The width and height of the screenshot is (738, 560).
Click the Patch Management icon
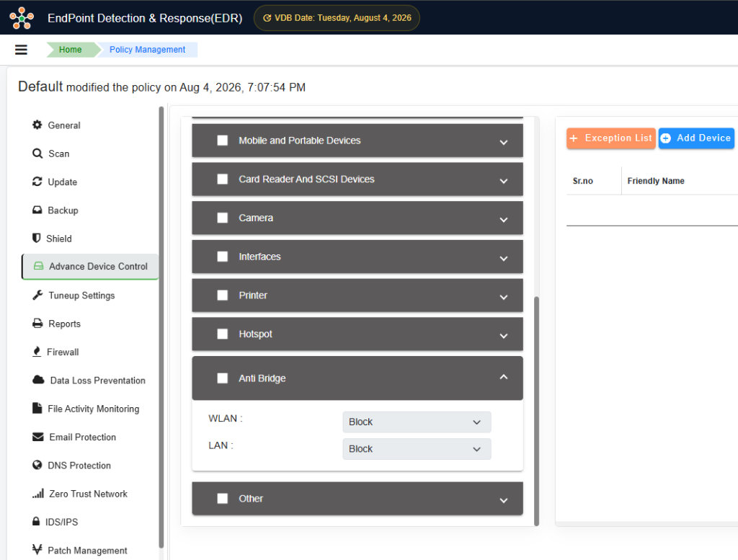tap(37, 549)
